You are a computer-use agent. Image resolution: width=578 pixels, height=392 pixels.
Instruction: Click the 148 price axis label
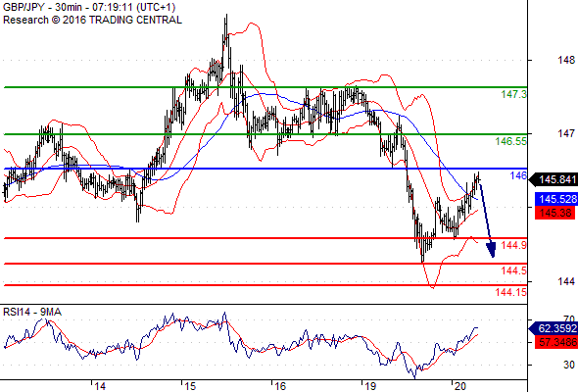[x=566, y=60]
